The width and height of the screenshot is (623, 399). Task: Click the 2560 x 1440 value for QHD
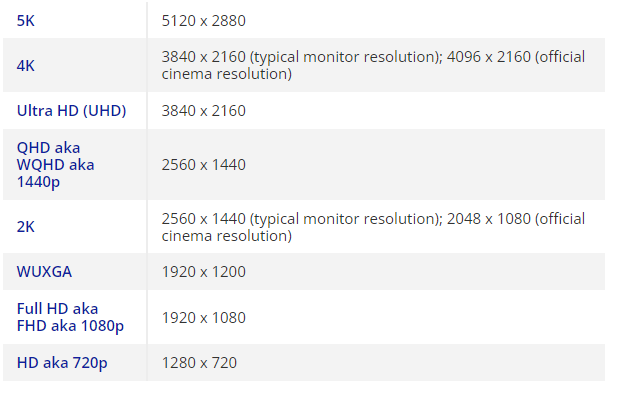(203, 165)
